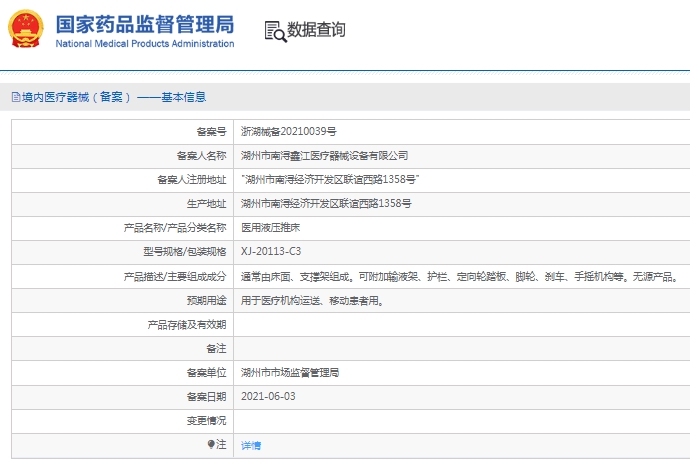Click the 备案人注册地址 row label
The height and width of the screenshot is (467, 690).
pos(192,180)
